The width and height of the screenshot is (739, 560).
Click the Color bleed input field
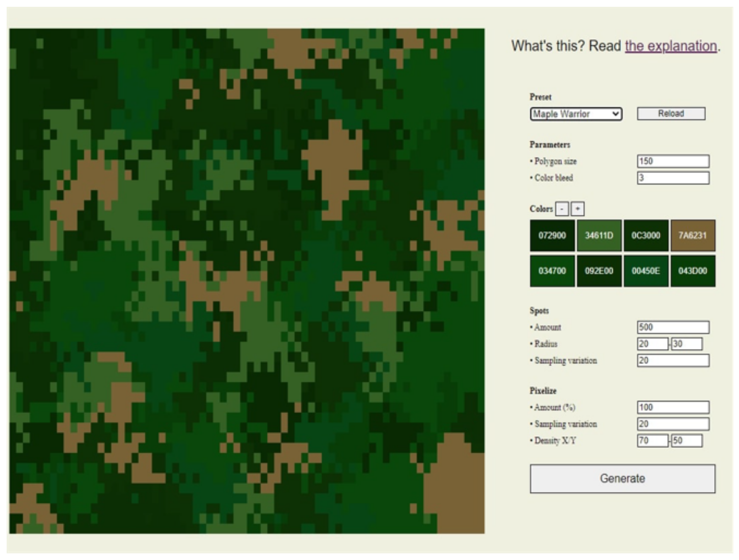coord(673,178)
